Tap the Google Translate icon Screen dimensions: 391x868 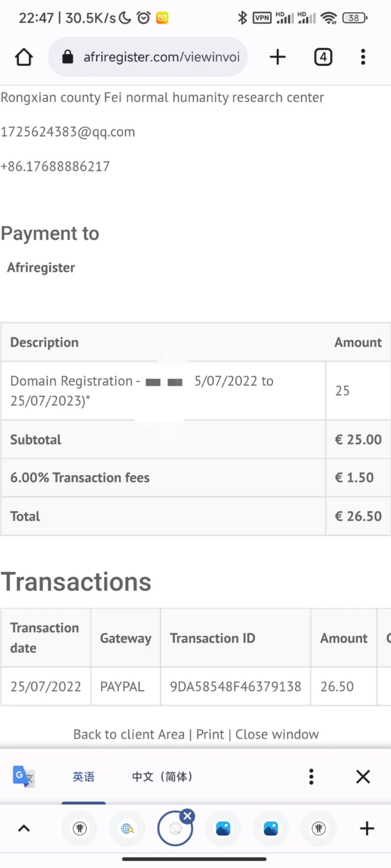point(24,776)
